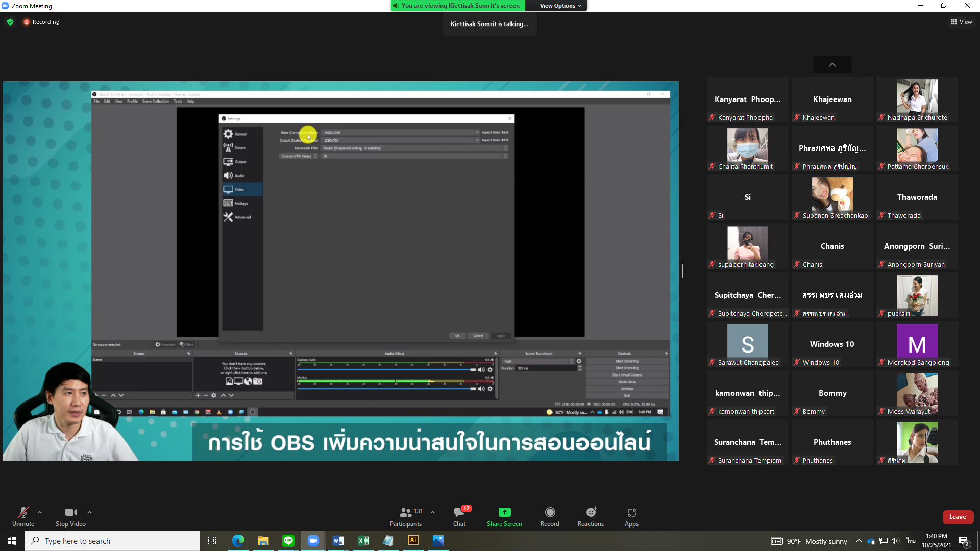Open Adobe Illustrator from taskbar

coord(413,541)
